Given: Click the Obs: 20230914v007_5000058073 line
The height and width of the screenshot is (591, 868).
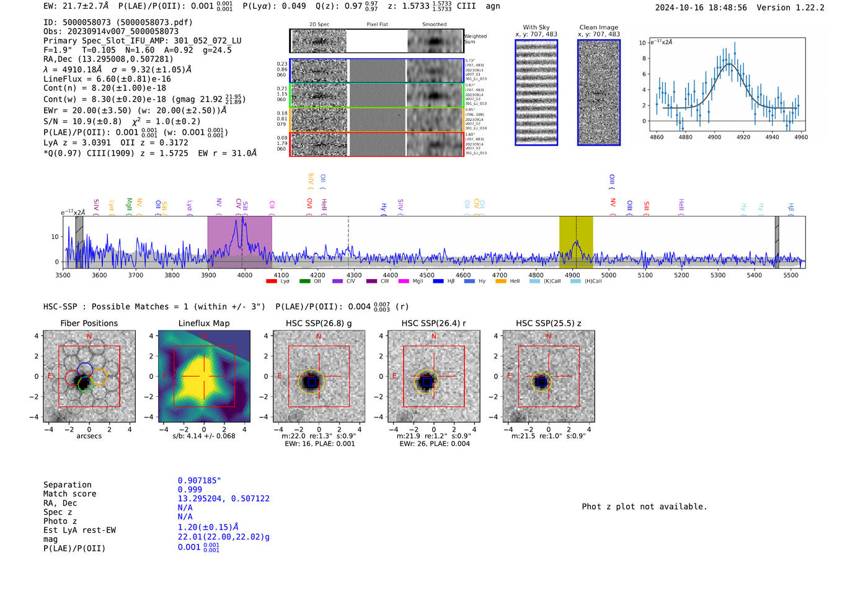Looking at the screenshot, I should (111, 32).
